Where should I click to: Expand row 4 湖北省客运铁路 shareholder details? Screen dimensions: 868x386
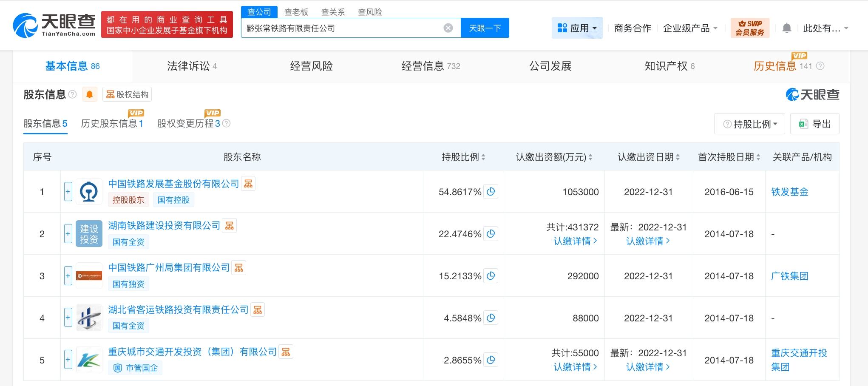(68, 318)
